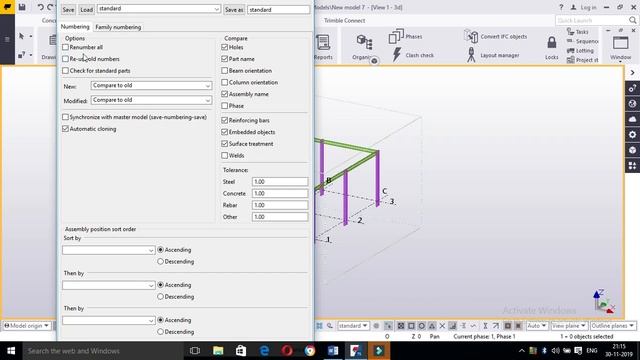
Task: Open Project status tool
Action: (582, 60)
